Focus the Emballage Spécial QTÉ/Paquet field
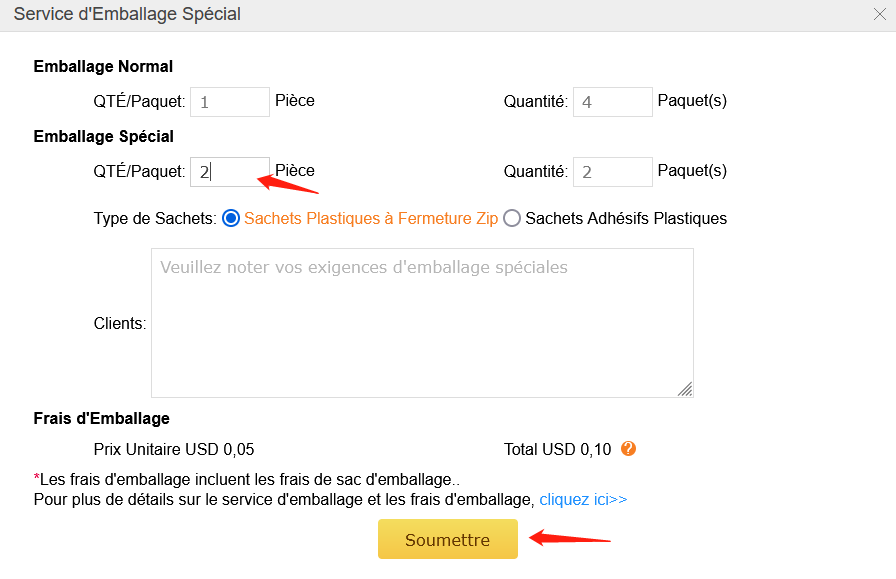896x579 pixels. (x=230, y=171)
